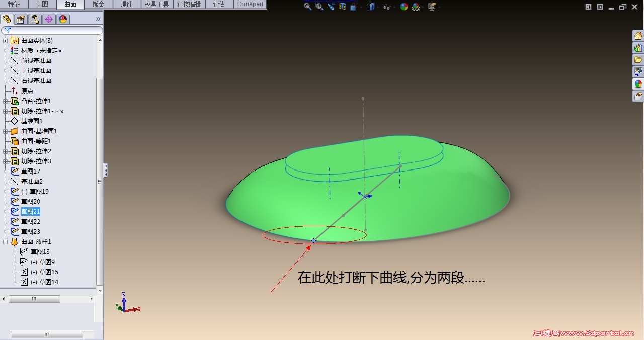Screen dimensions: 644x340
Task: Switch to the 模具工具 tab
Action: [x=156, y=5]
